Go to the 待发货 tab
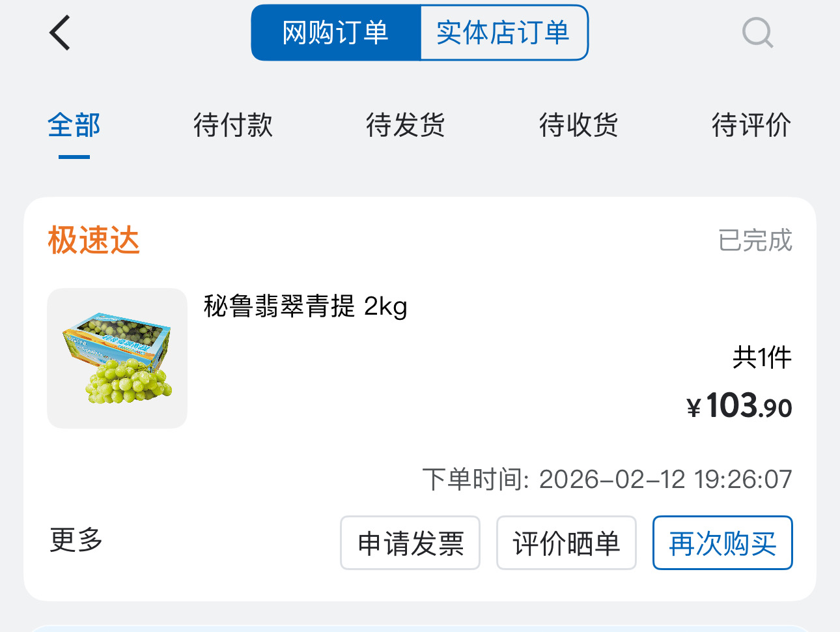The image size is (840, 632). pyautogui.click(x=406, y=125)
